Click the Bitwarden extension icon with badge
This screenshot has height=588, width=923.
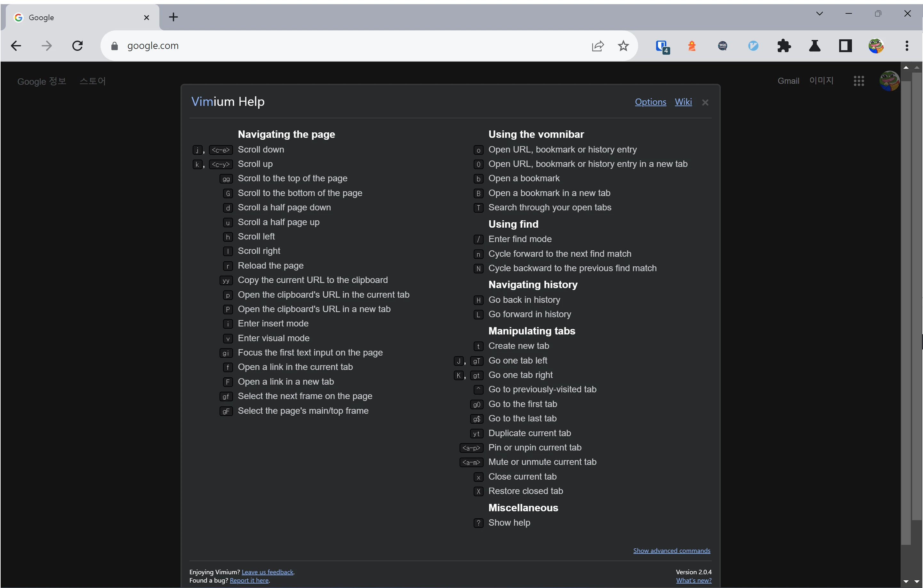pos(662,46)
